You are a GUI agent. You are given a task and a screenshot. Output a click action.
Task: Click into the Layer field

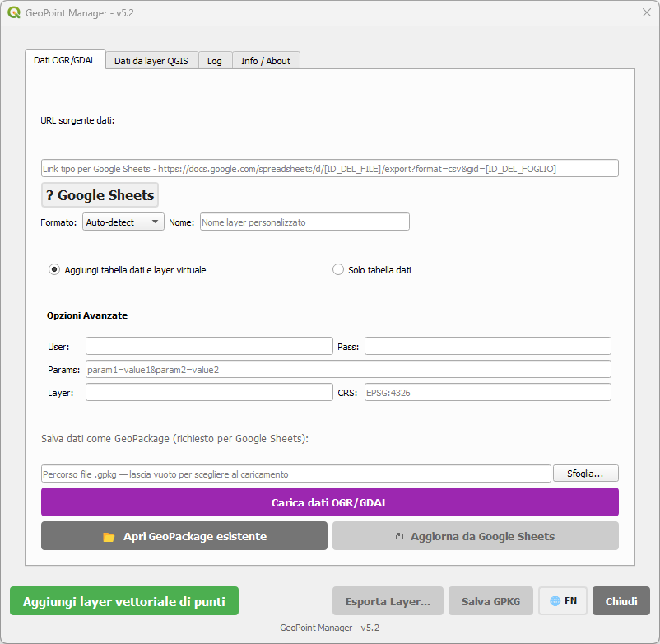(x=209, y=393)
